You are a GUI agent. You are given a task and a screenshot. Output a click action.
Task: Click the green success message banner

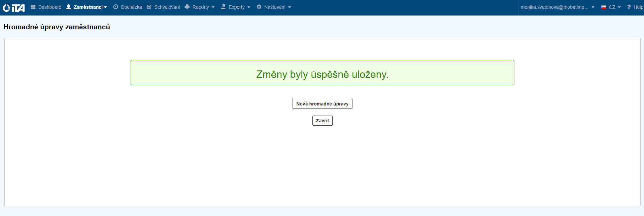pyautogui.click(x=322, y=73)
